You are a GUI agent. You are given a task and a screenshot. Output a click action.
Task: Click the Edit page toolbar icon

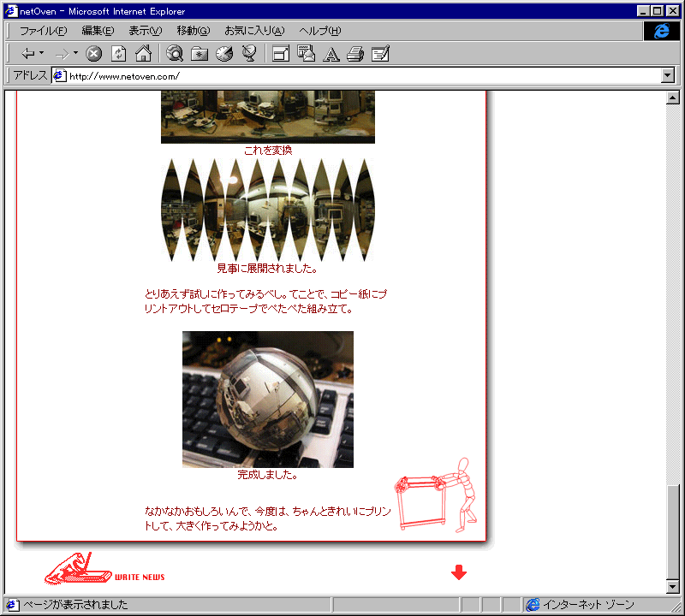[x=380, y=54]
